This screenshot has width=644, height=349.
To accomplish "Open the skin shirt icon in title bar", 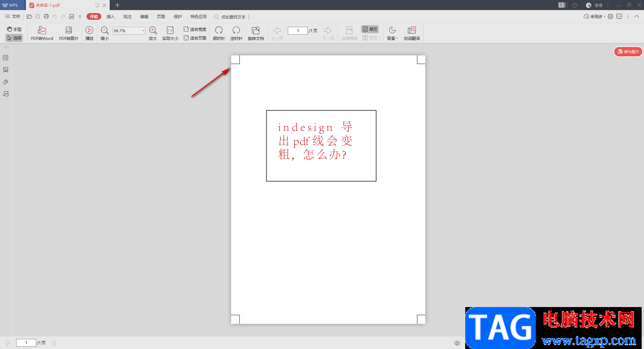I will tap(575, 5).
